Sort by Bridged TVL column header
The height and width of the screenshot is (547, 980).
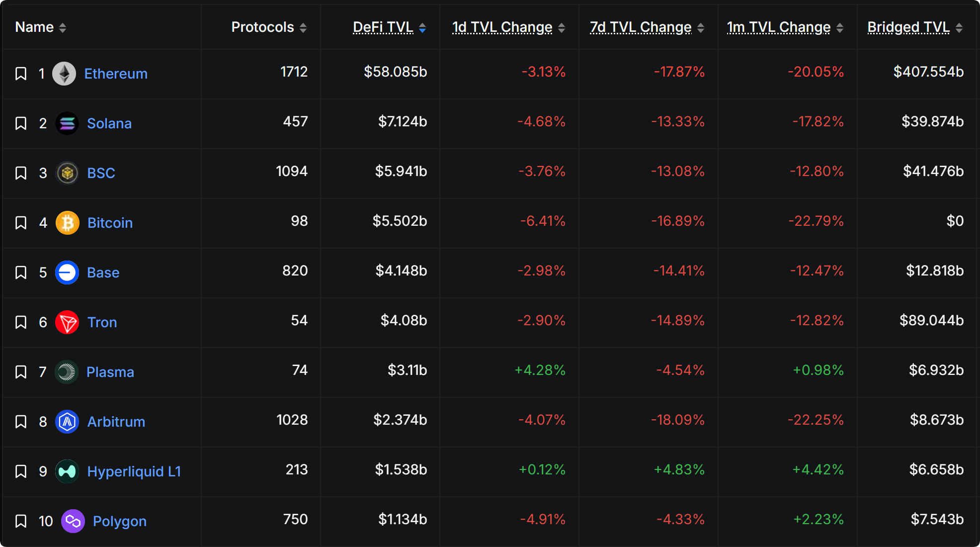click(x=908, y=27)
